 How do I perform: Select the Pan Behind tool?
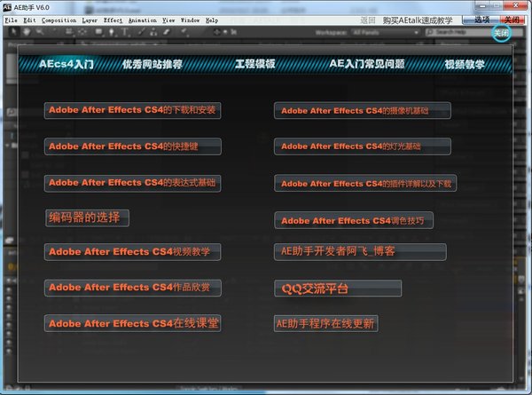click(x=82, y=32)
